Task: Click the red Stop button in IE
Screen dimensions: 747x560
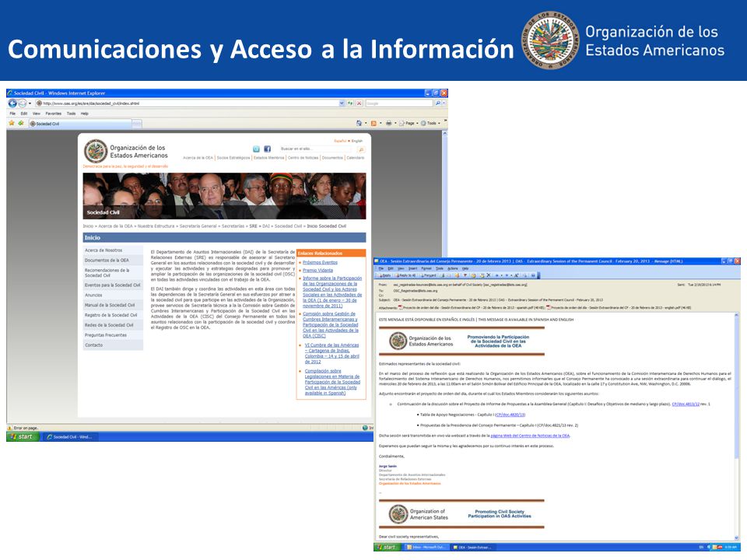Action: tap(359, 103)
